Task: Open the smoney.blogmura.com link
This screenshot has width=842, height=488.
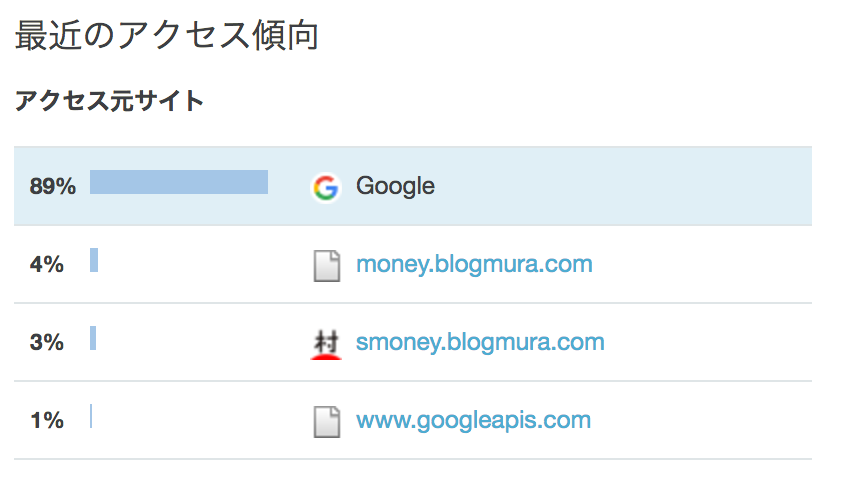Action: (x=480, y=343)
